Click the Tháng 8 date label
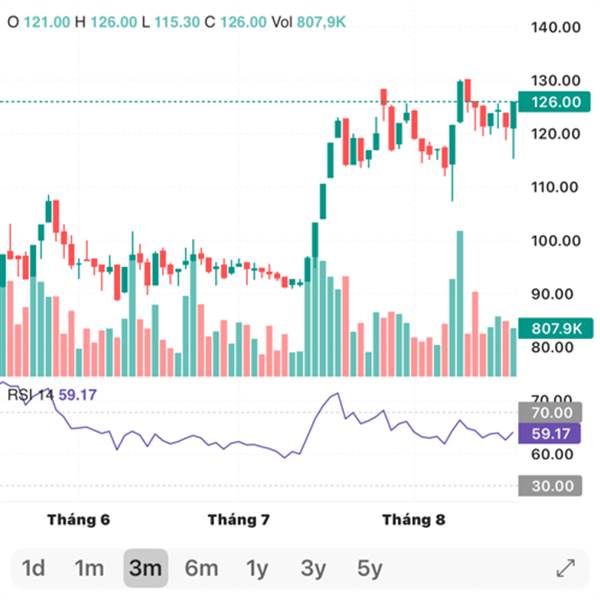This screenshot has width=600, height=600. coord(414,520)
